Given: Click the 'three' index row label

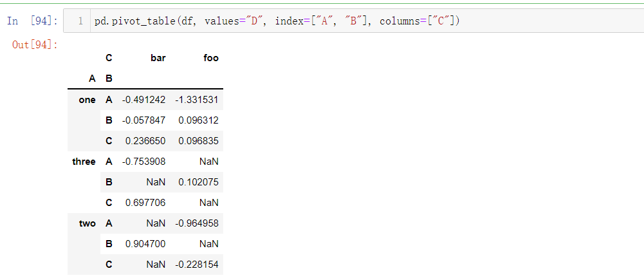Looking at the screenshot, I should [x=84, y=162].
